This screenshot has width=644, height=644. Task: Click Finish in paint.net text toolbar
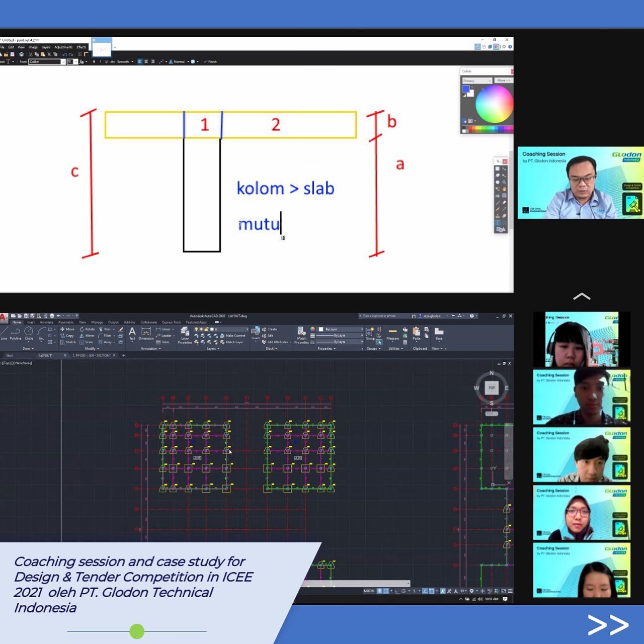pyautogui.click(x=211, y=62)
